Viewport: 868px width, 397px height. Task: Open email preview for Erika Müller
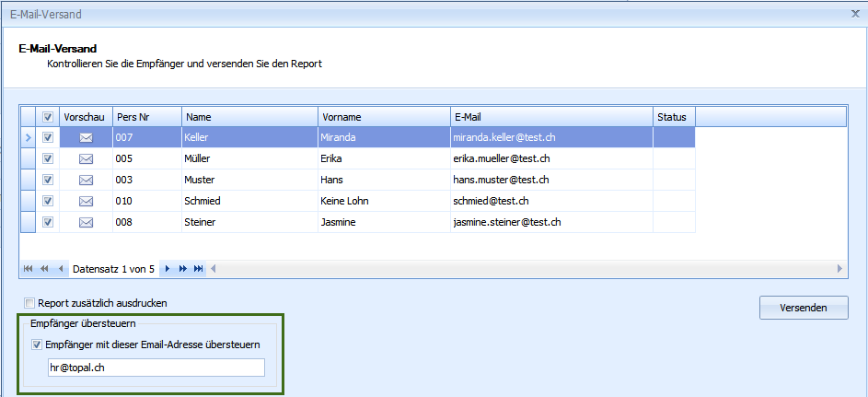click(x=86, y=159)
